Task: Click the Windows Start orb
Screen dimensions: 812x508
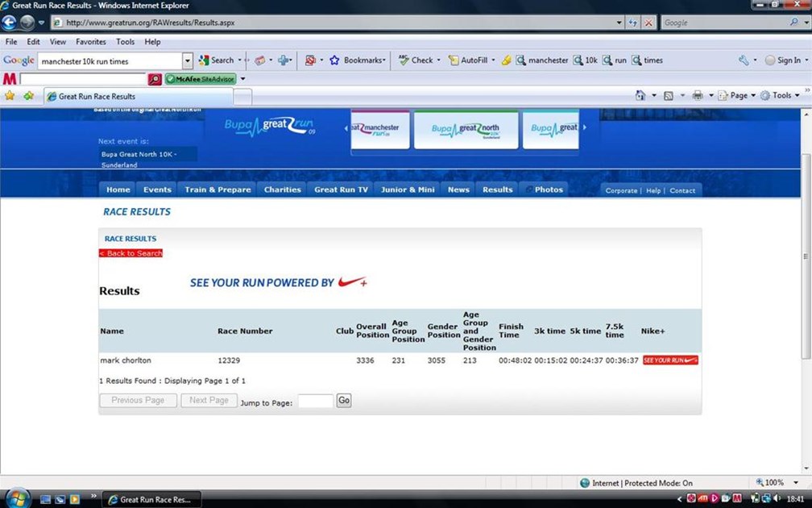Action: click(x=17, y=498)
